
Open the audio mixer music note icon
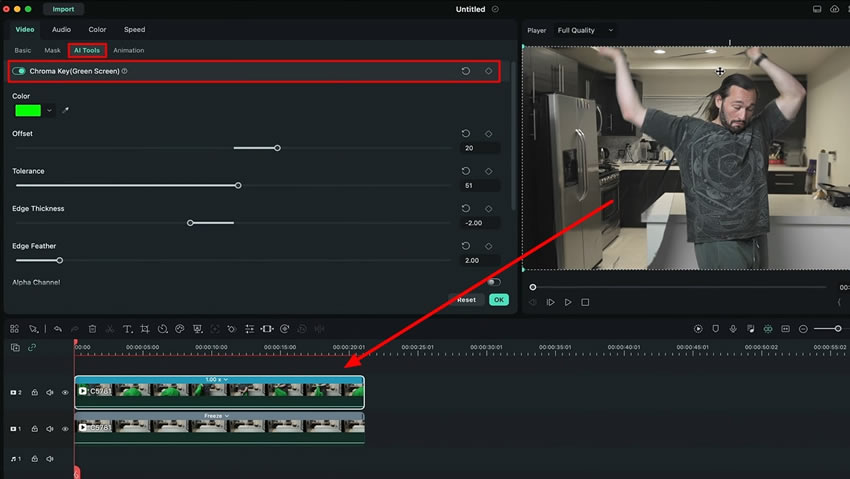pos(750,329)
